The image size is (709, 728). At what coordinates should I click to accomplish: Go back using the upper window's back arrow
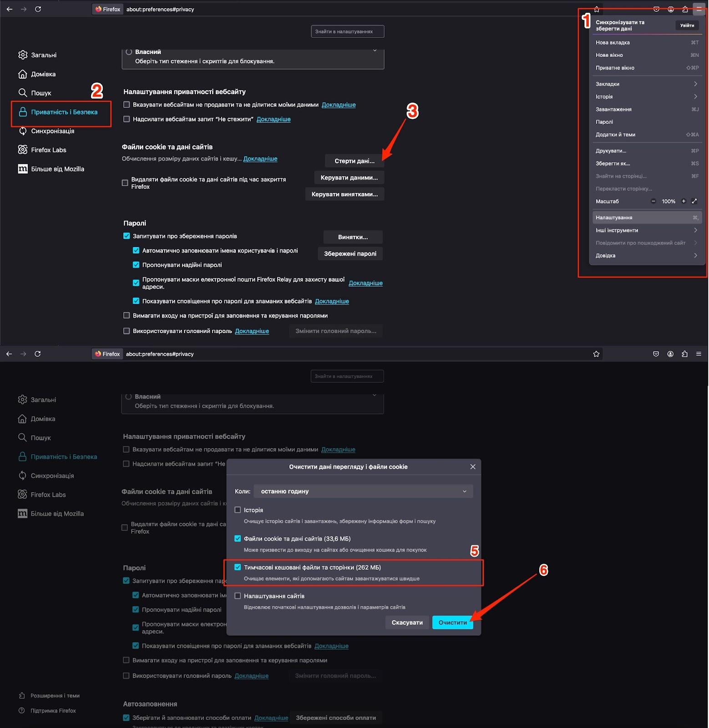10,9
